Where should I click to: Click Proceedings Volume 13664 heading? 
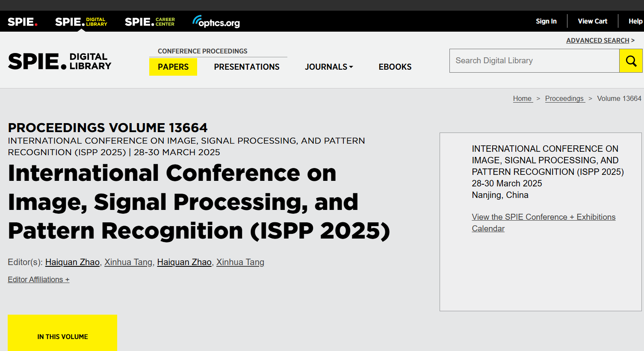pyautogui.click(x=108, y=128)
